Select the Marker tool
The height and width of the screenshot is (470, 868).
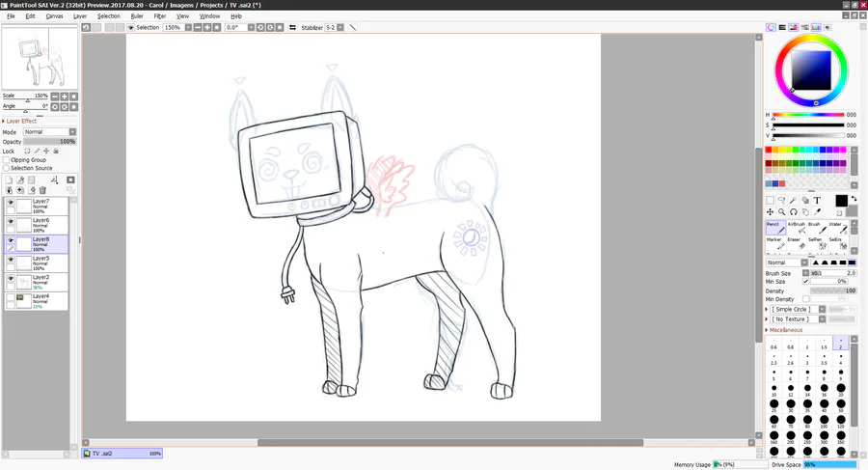(x=775, y=243)
